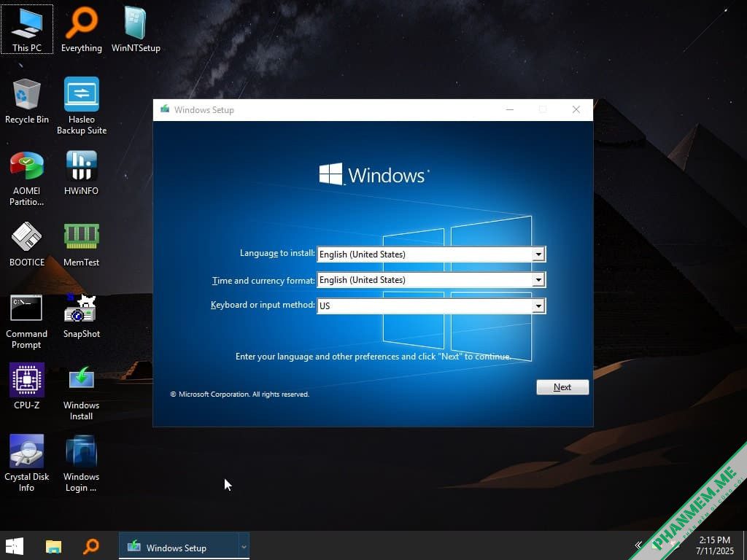The width and height of the screenshot is (747, 560).
Task: Click the Time and currency format field
Action: click(431, 280)
